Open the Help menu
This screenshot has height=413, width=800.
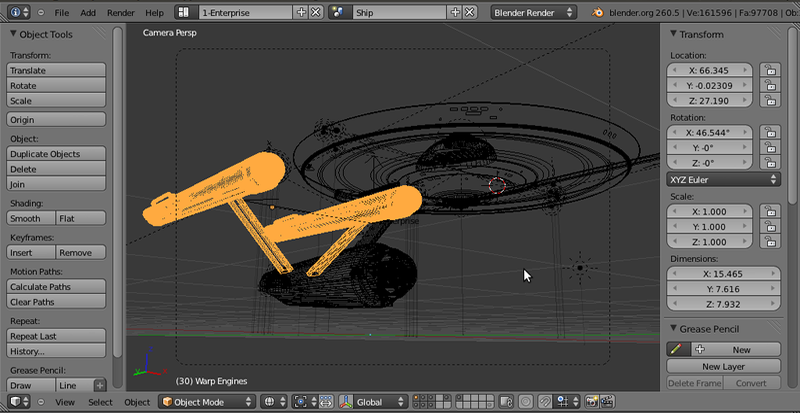(155, 13)
